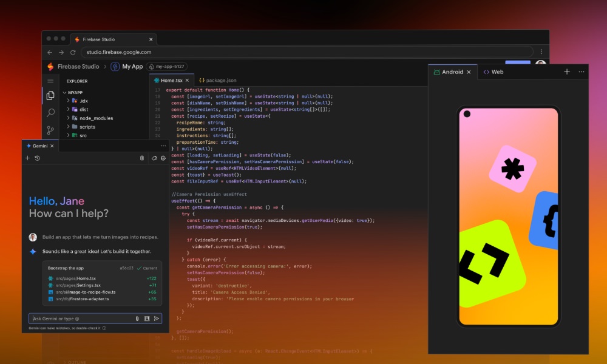Viewport: 607px width, 364px height.
Task: Start a new chat with the plus icon in Gemini
Action: pyautogui.click(x=27, y=158)
